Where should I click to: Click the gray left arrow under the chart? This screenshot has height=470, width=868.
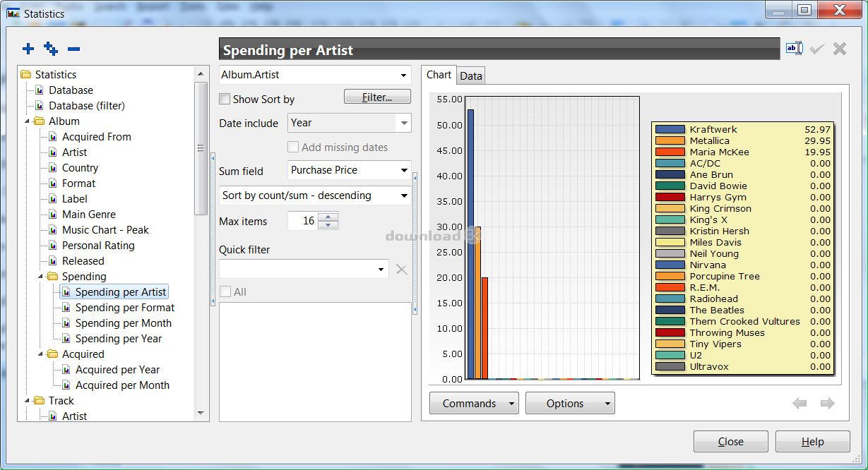pos(799,403)
